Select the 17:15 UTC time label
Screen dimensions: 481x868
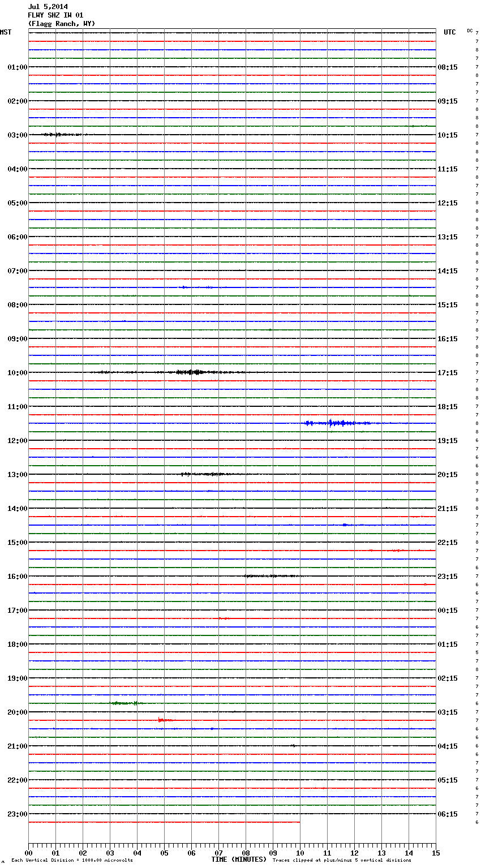[448, 373]
